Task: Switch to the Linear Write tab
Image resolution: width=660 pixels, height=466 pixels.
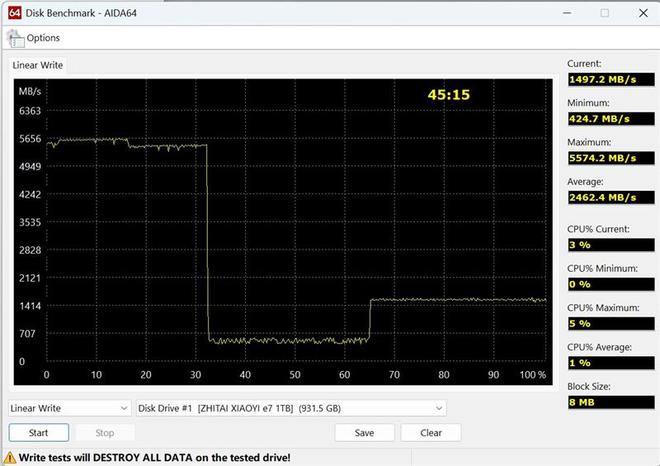Action: click(x=37, y=65)
